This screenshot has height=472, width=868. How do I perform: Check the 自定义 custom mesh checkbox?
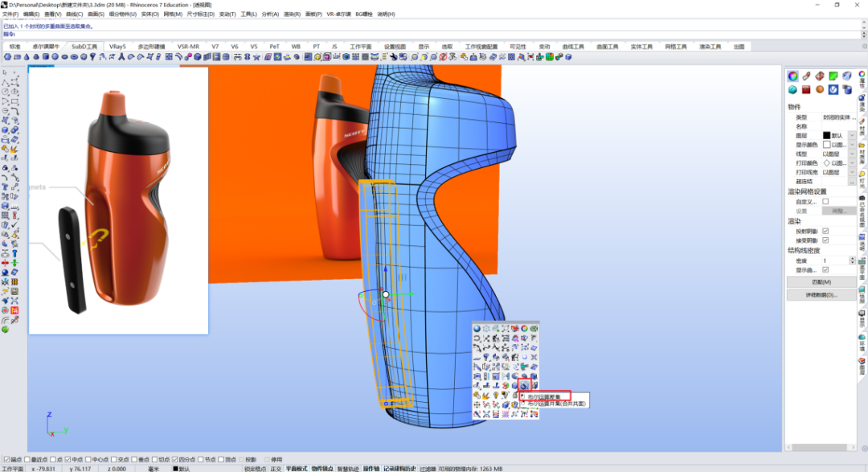[825, 202]
